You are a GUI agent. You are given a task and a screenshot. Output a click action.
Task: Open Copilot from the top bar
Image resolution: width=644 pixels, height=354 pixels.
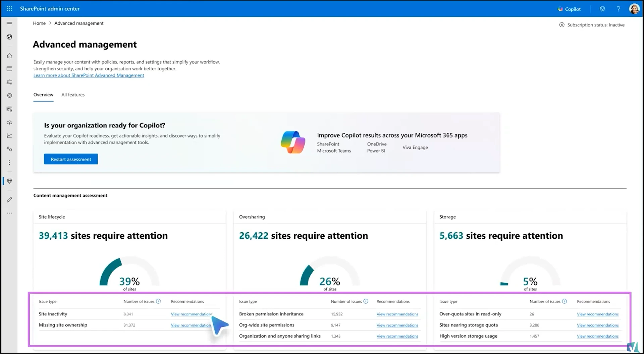569,9
